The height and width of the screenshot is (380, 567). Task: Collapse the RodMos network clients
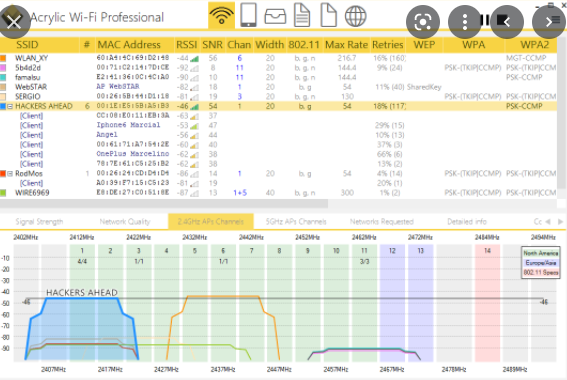pos(10,174)
